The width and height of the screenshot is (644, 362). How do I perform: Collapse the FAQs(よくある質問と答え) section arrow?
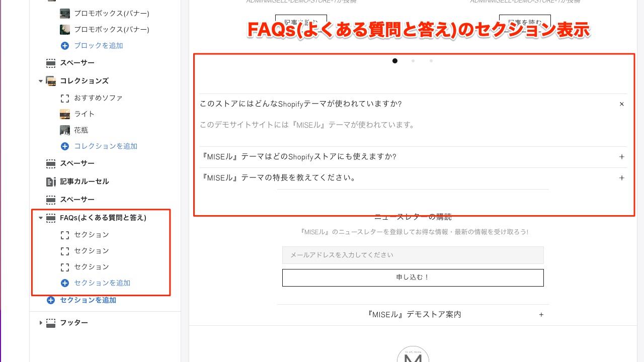pyautogui.click(x=41, y=218)
